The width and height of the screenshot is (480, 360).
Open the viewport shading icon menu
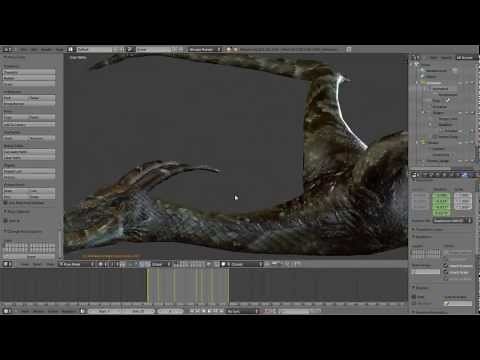click(x=102, y=264)
